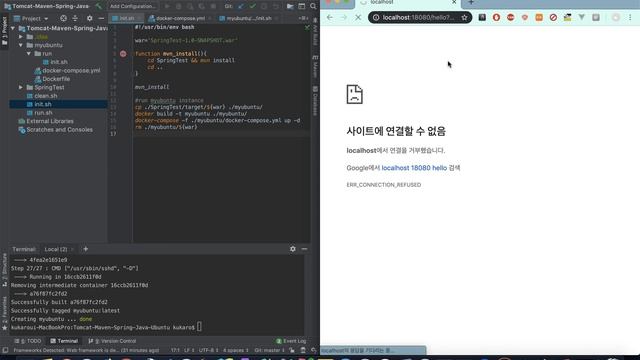The image size is (640, 360).
Task: Open the Project tool window side tab
Action: tap(4, 31)
